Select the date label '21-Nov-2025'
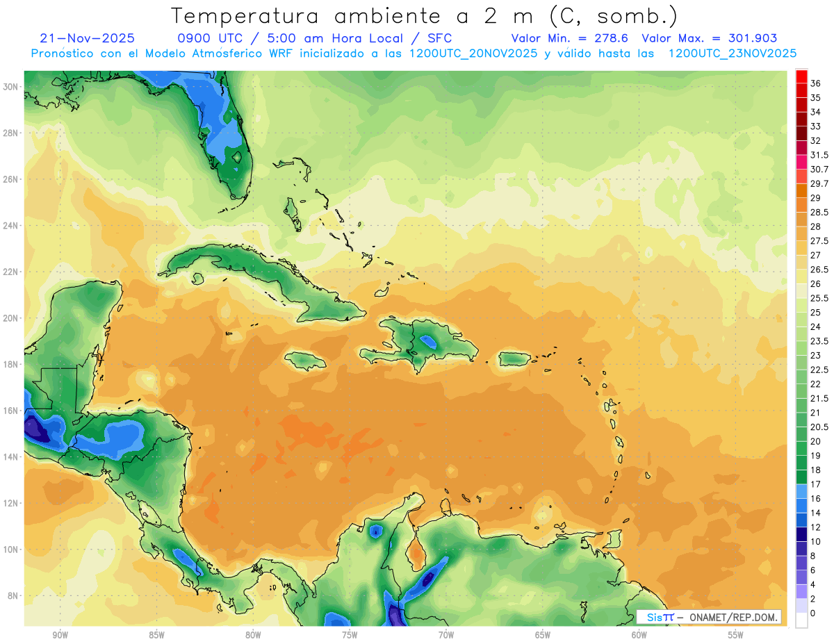This screenshot has width=834, height=644. pos(88,38)
